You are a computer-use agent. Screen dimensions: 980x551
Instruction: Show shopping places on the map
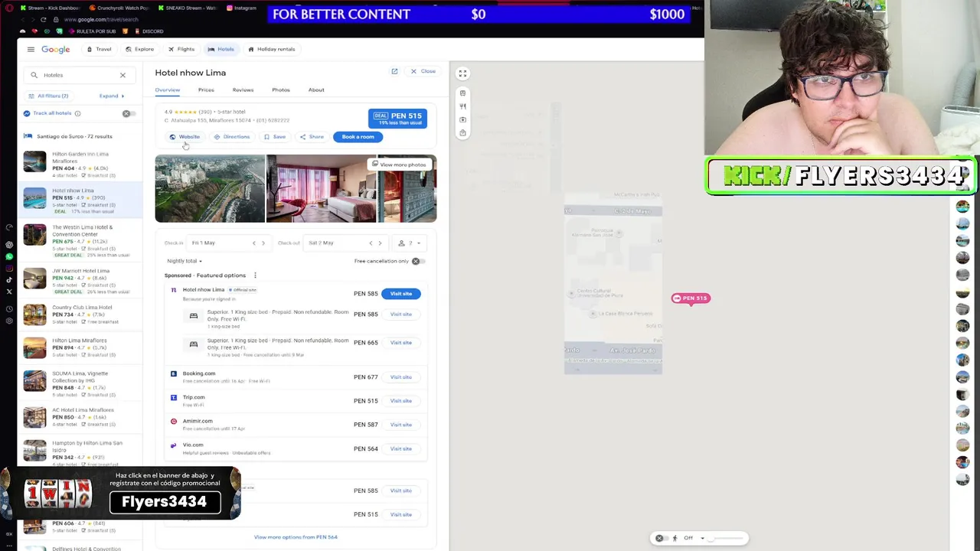point(462,132)
